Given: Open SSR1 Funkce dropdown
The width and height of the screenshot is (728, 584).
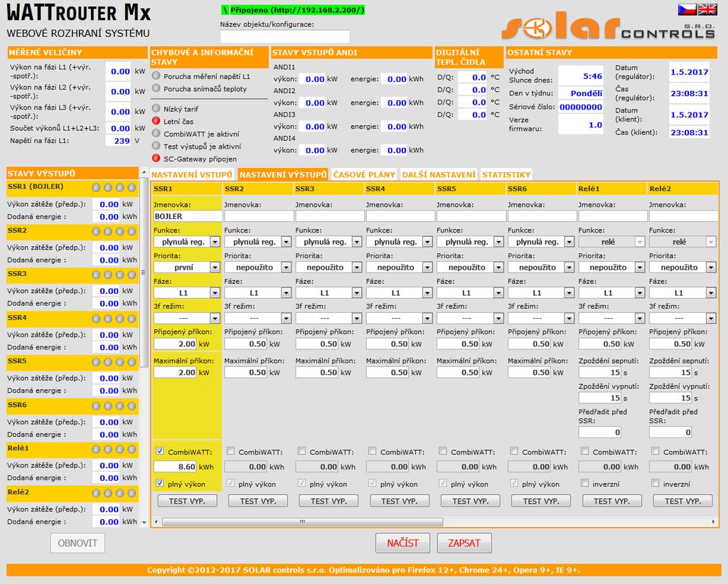Looking at the screenshot, I should click(187, 242).
